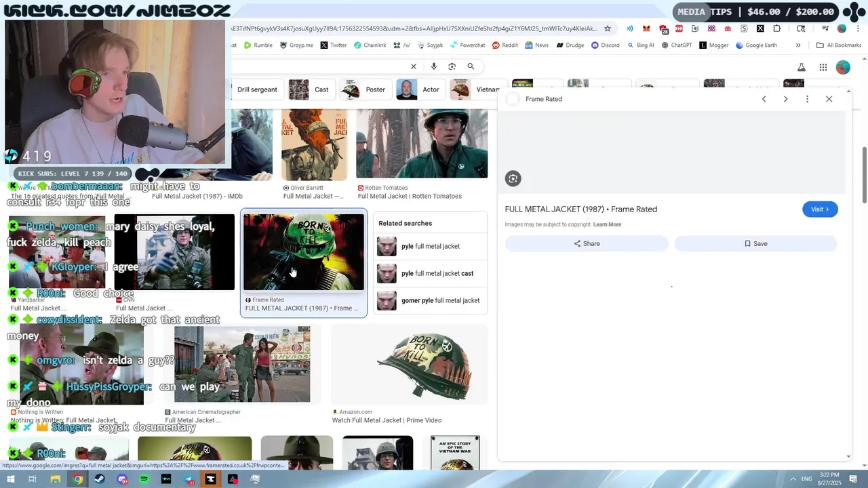The width and height of the screenshot is (868, 488).
Task: Open the Reddit bookmark
Action: tap(505, 45)
